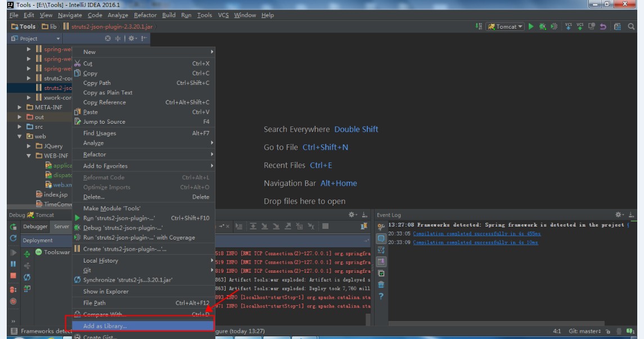
Task: Open first Compilation completed link 4s 455ms
Action: 476,233
